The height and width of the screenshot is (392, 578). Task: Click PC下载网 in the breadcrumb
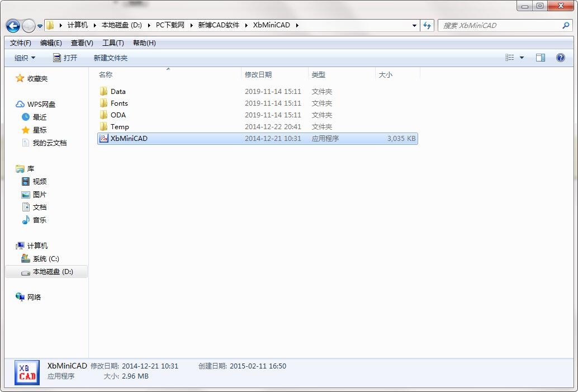[x=170, y=25]
